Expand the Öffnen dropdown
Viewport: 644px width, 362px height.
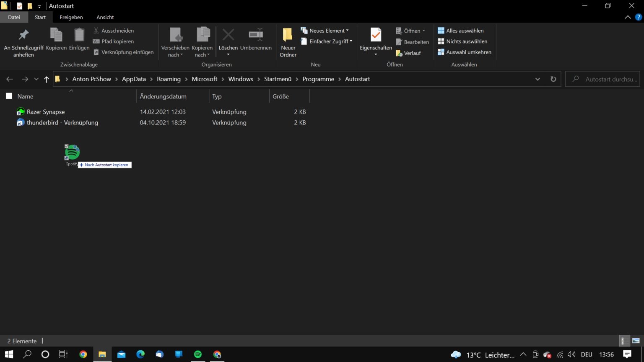423,31
